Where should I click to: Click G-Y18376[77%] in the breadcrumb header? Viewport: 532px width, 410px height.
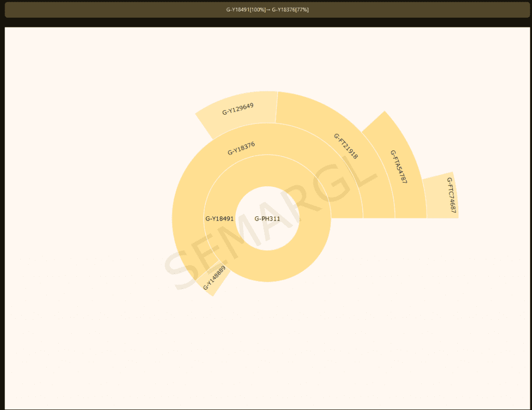[291, 9]
